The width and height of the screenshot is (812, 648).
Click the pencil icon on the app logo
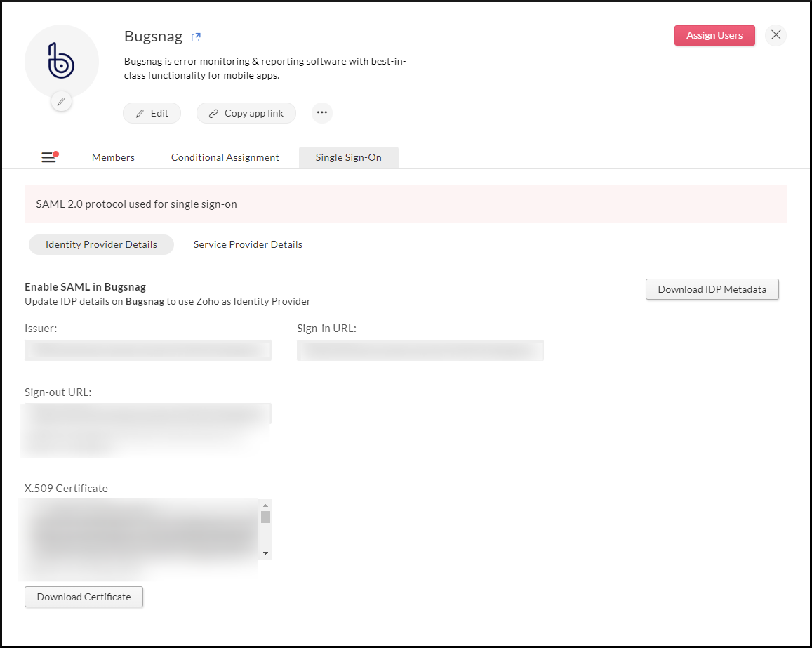point(61,101)
